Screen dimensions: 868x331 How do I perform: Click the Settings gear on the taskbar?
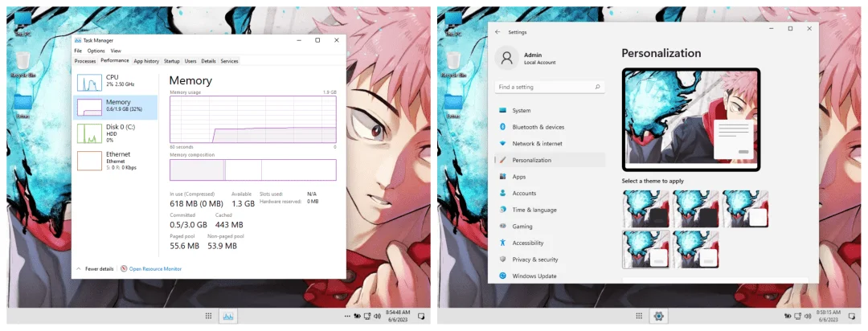[x=658, y=316]
